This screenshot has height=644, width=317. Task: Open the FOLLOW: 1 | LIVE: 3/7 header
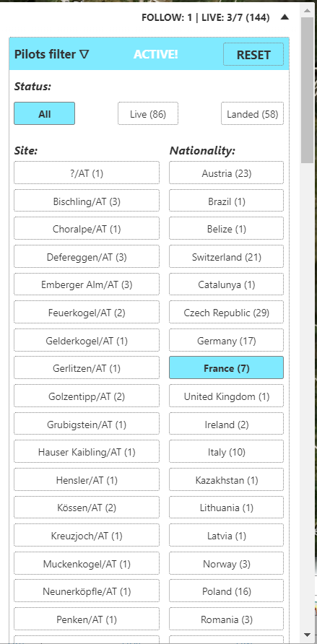point(206,17)
